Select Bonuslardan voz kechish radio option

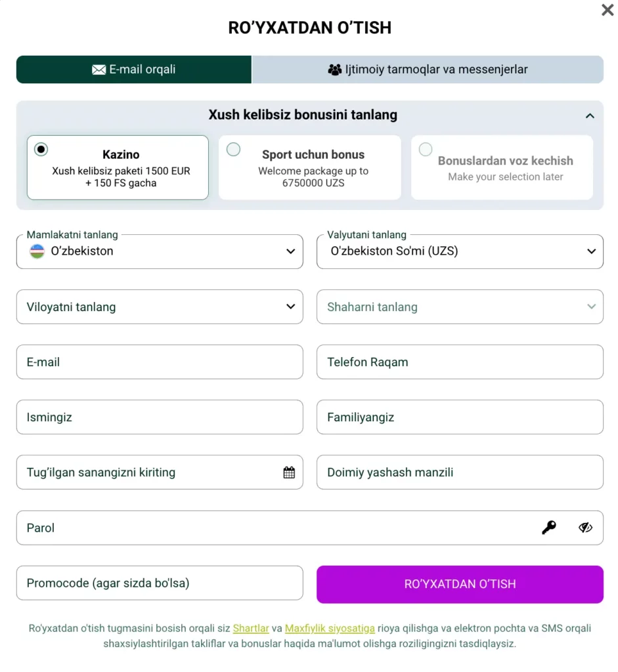click(426, 150)
